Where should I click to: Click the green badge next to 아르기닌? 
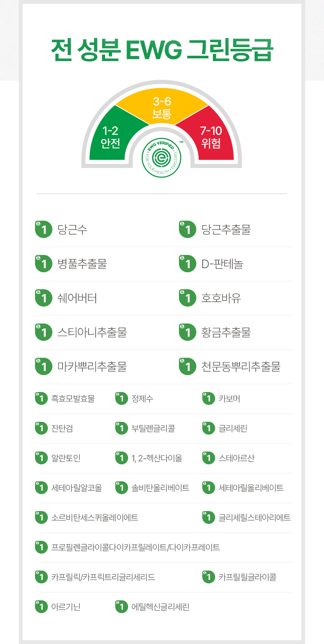41,607
